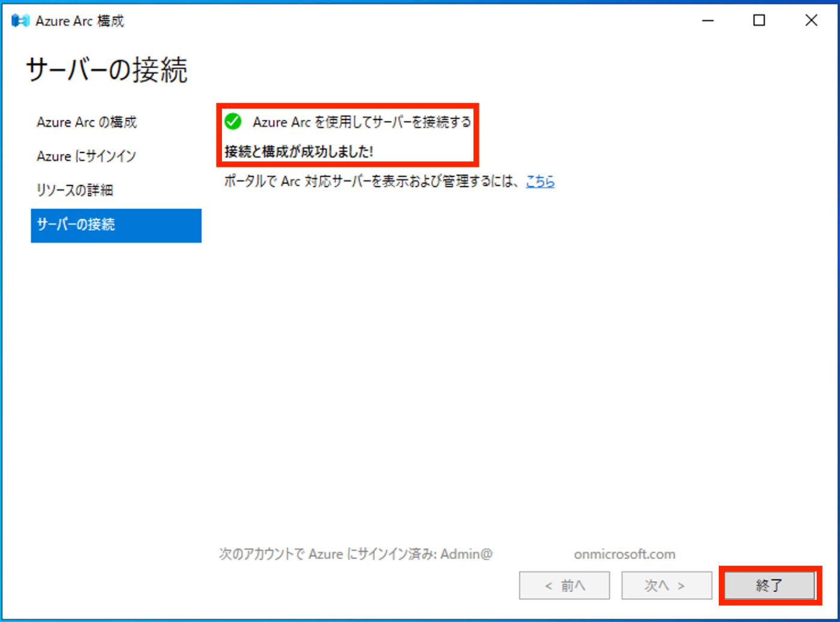Click the green success checkmark icon
The width and height of the screenshot is (840, 622).
tap(233, 122)
